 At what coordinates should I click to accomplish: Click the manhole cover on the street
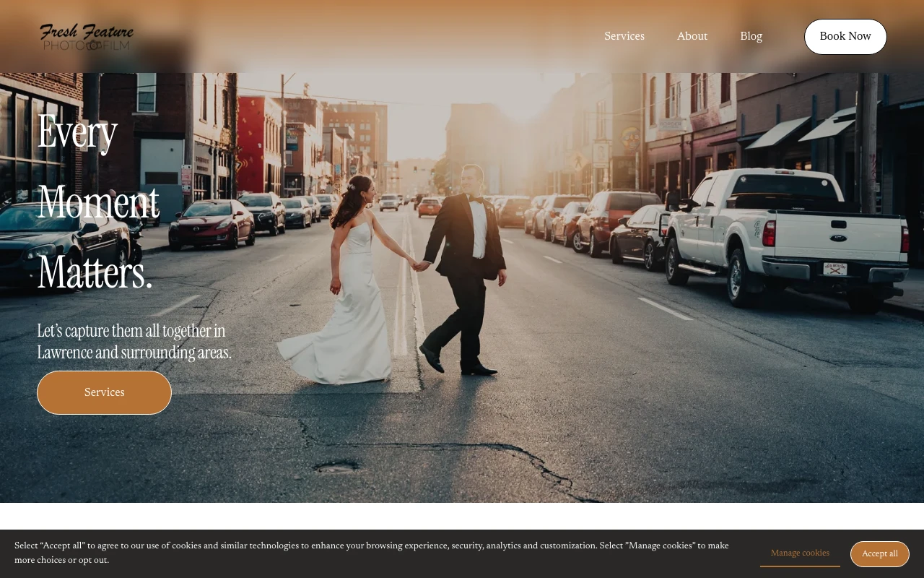336,467
